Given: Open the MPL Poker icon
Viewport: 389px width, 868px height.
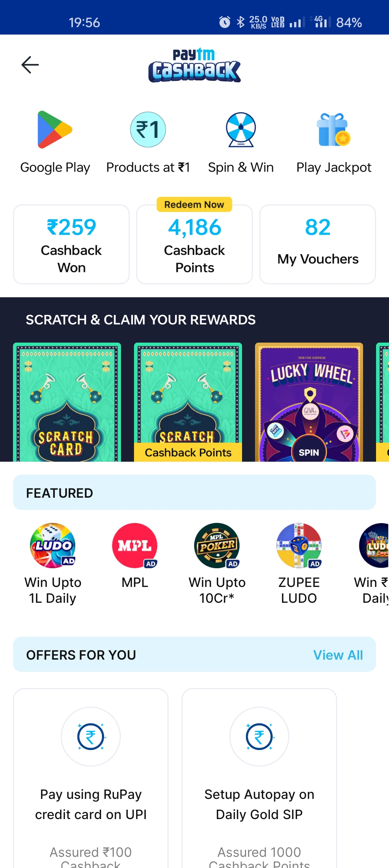Looking at the screenshot, I should [x=217, y=546].
